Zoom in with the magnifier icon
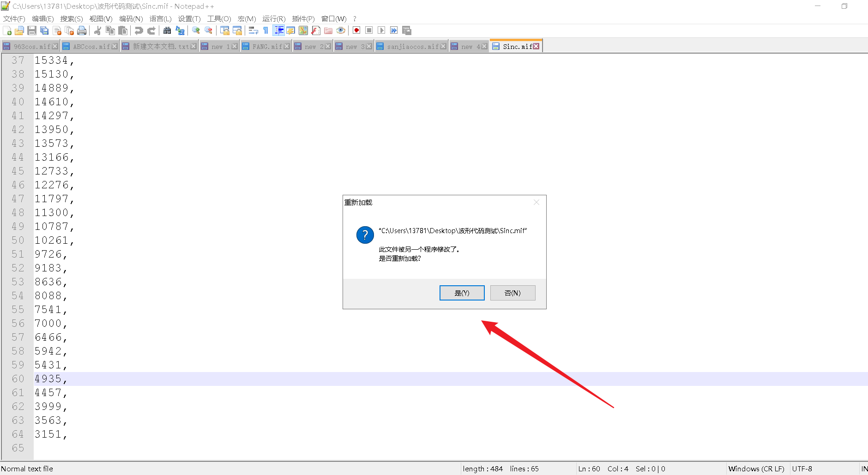 click(196, 30)
